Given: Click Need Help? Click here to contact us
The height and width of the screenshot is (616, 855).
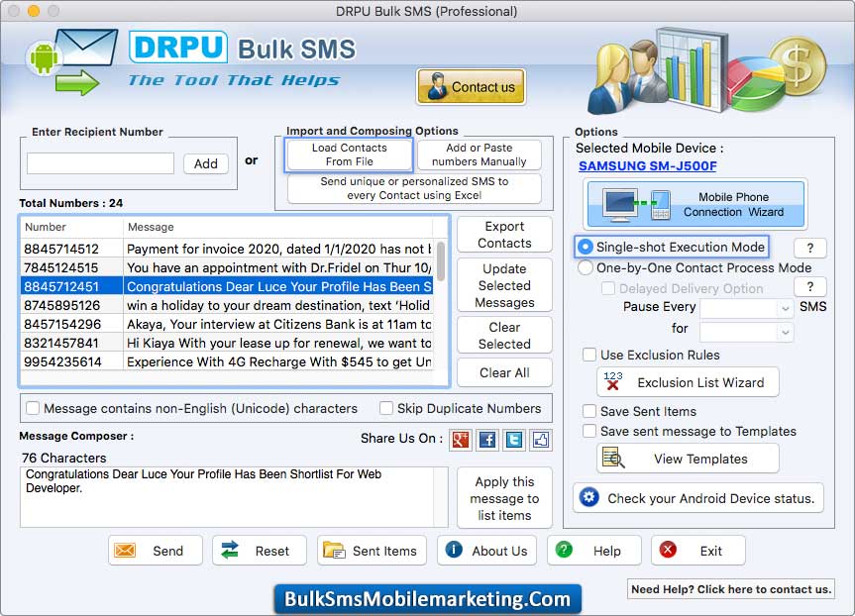Looking at the screenshot, I should point(731,588).
